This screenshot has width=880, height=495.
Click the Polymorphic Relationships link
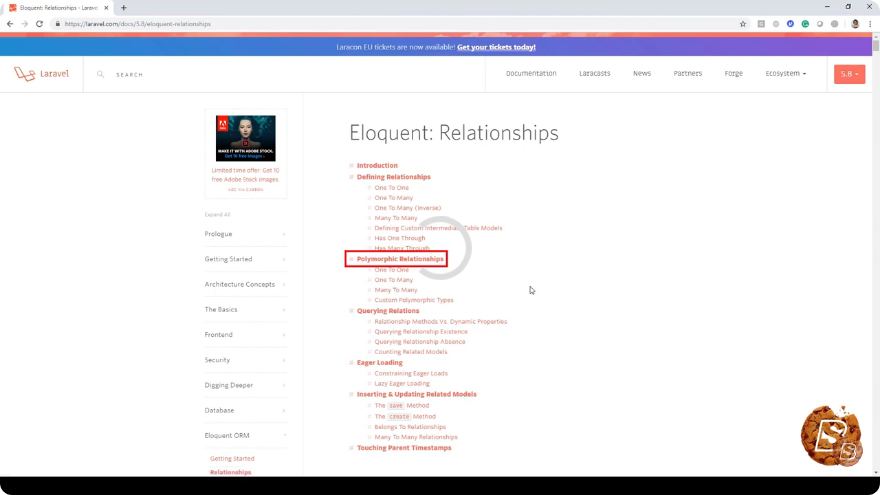pos(400,259)
